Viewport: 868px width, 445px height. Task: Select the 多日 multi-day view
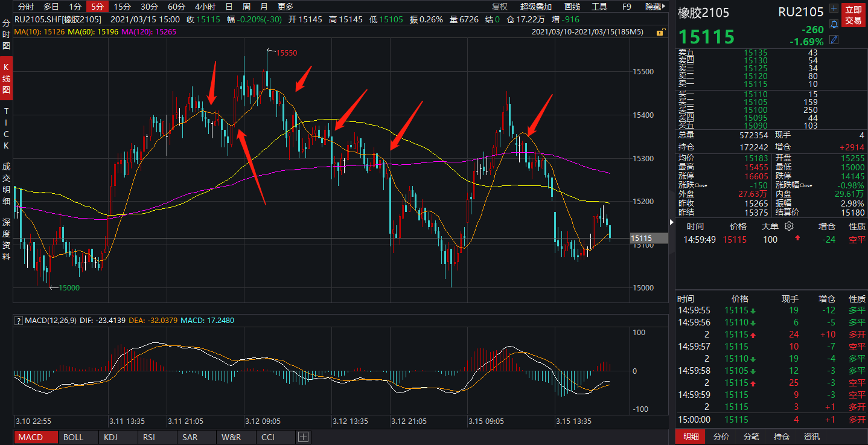point(51,7)
